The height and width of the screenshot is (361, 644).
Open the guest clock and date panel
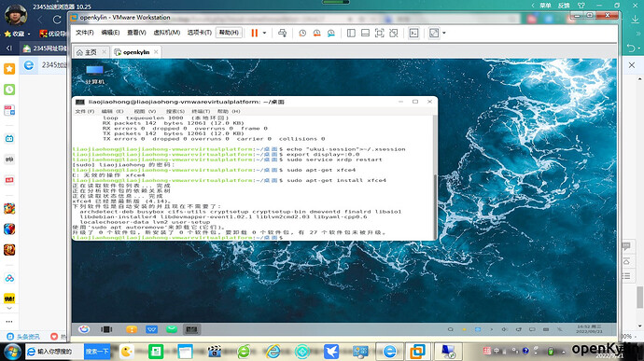click(x=589, y=329)
